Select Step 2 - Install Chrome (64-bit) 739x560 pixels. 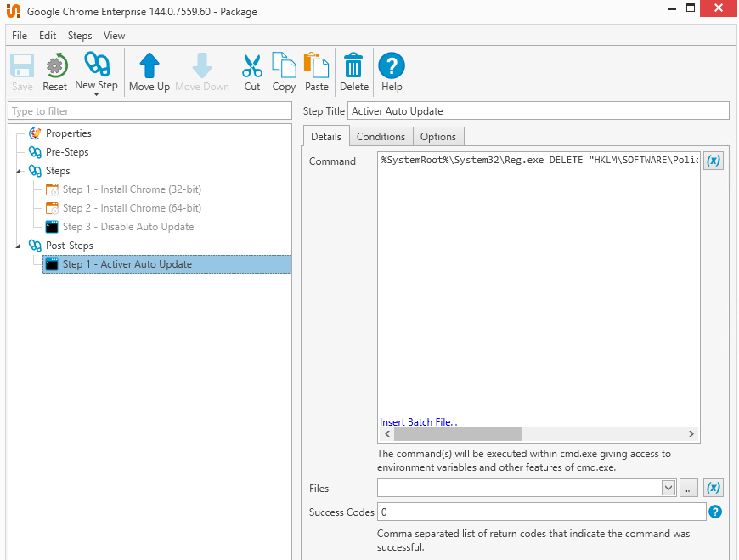click(132, 208)
